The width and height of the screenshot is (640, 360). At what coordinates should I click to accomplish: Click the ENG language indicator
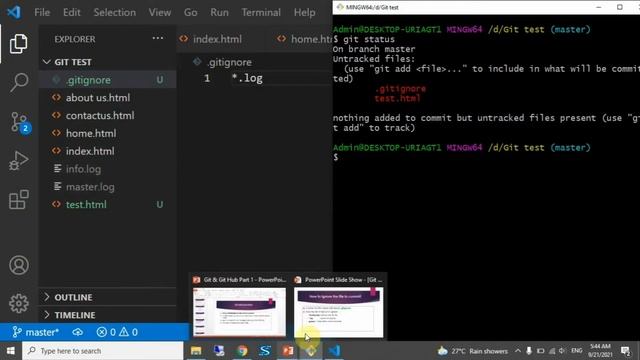577,351
